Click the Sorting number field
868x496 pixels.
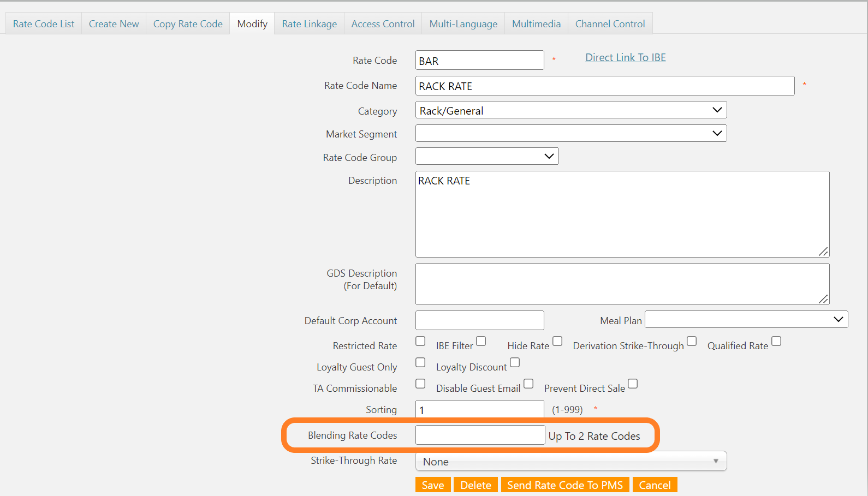pyautogui.click(x=480, y=410)
